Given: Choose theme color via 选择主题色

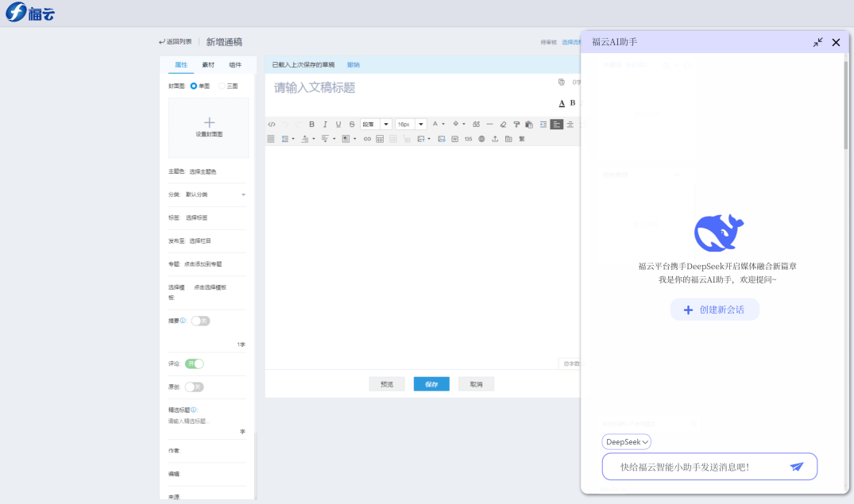Looking at the screenshot, I should point(203,172).
